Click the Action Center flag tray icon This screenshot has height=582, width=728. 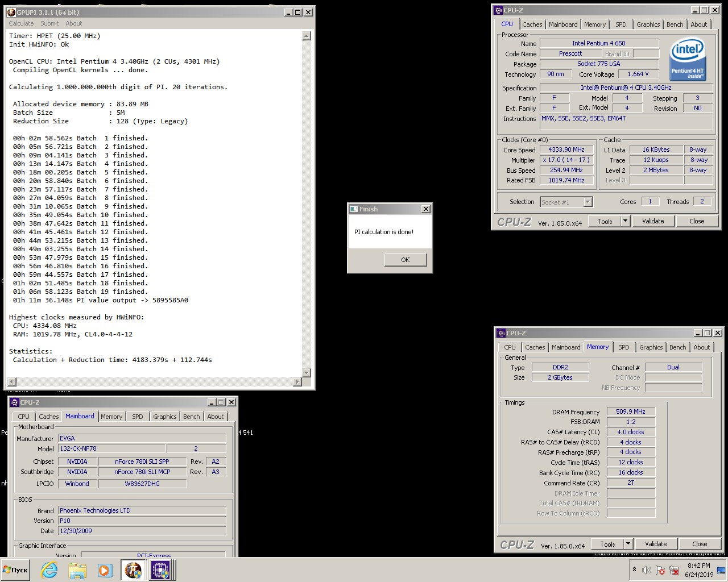click(x=660, y=570)
